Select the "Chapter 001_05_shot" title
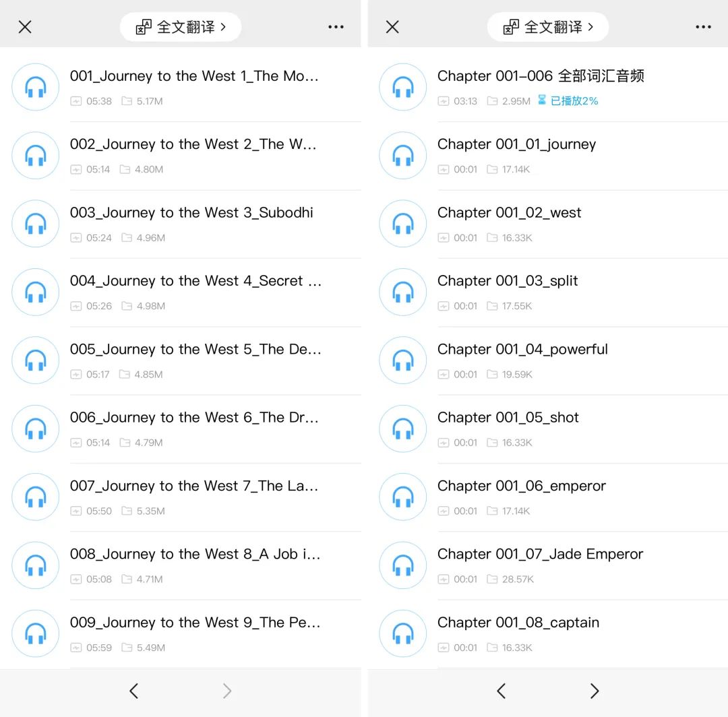728x717 pixels. 508,418
